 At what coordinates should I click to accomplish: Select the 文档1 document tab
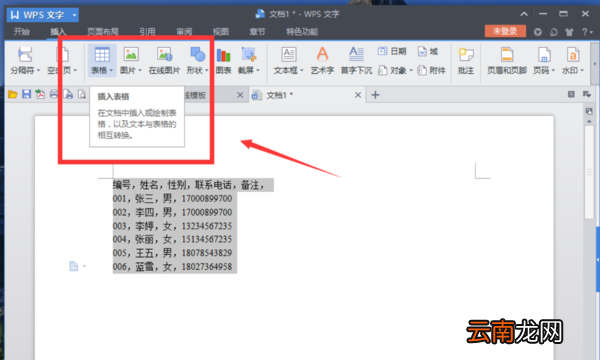click(306, 95)
